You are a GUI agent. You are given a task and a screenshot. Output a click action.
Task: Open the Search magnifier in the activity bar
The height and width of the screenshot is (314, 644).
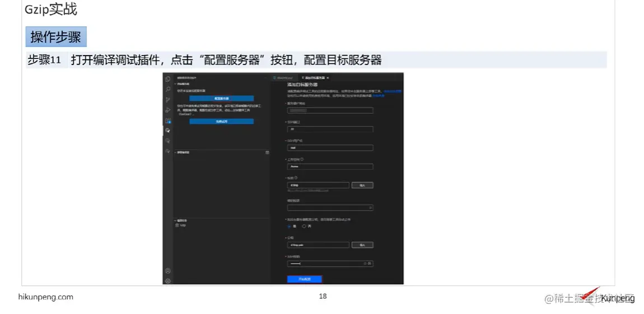point(167,89)
